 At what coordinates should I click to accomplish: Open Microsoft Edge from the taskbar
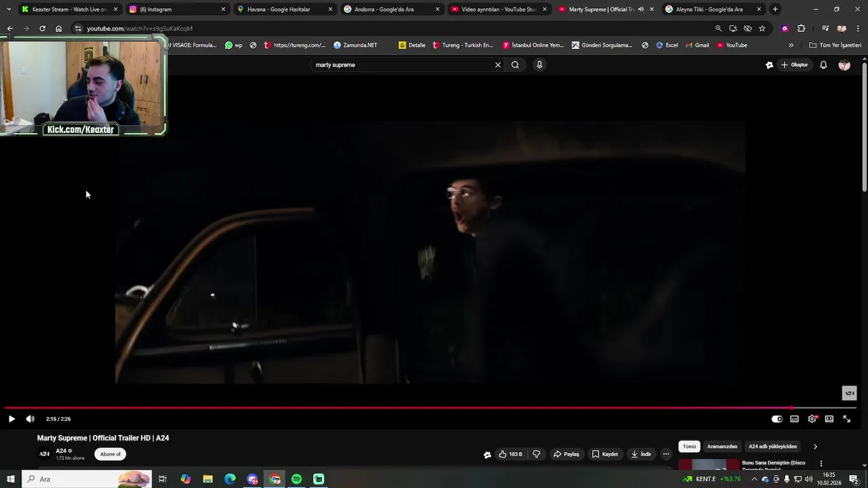[x=230, y=479]
